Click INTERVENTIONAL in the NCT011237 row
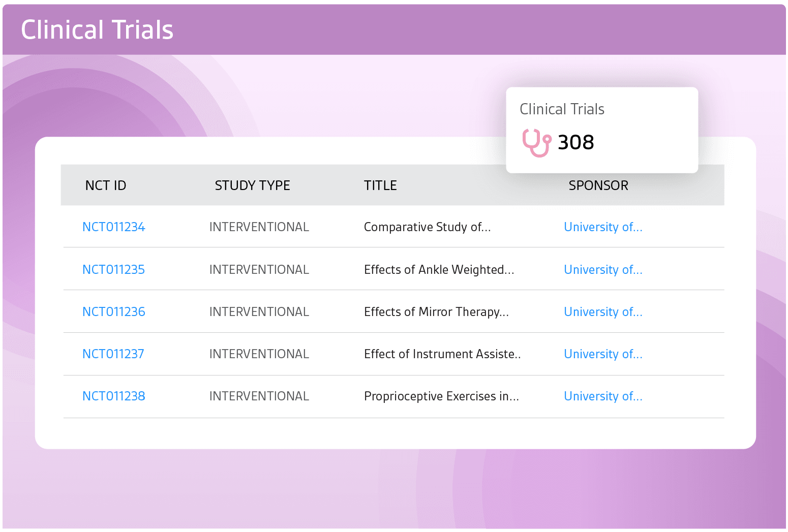 [x=259, y=354]
